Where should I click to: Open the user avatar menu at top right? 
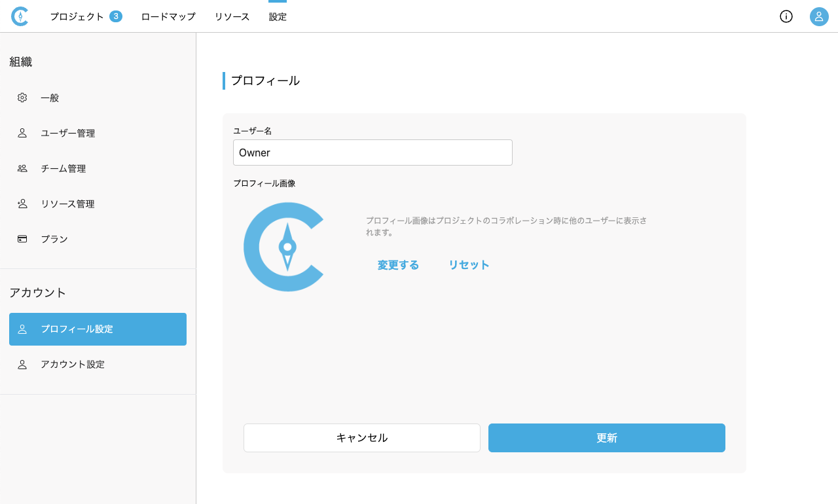[819, 16]
